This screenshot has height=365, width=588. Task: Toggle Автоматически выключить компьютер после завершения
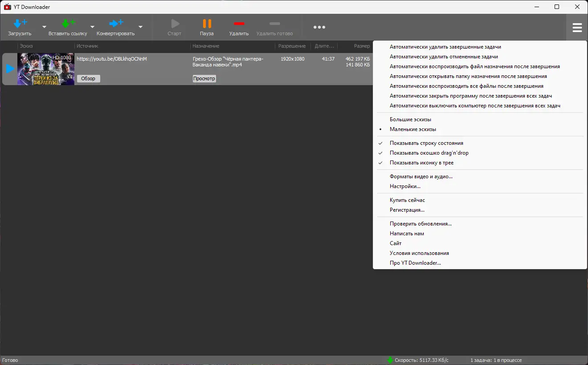pyautogui.click(x=480, y=106)
